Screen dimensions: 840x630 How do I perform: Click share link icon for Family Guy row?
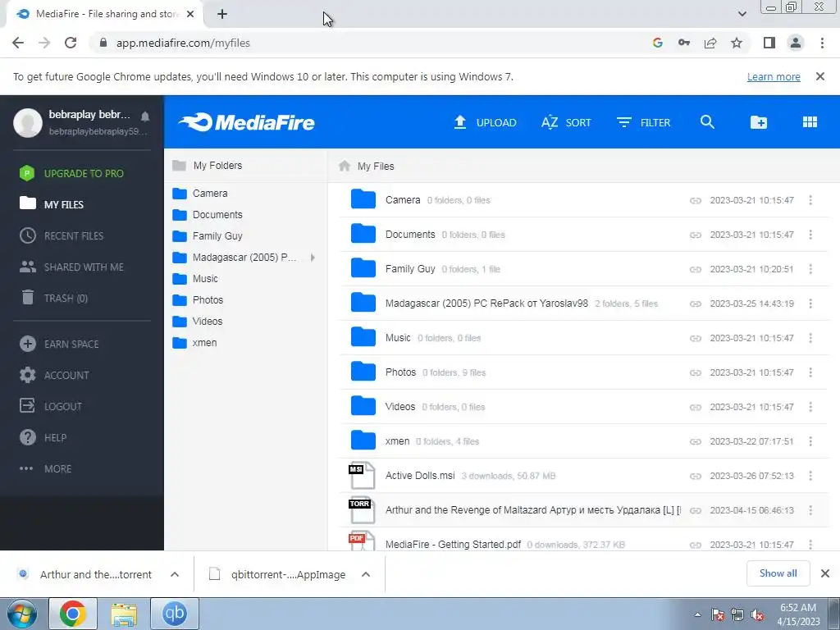[x=696, y=269]
